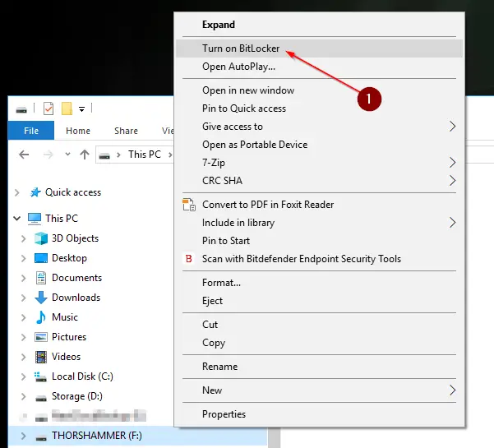Image resolution: width=494 pixels, height=448 pixels.
Task: Select Downloads in navigation pane
Action: pyautogui.click(x=76, y=298)
